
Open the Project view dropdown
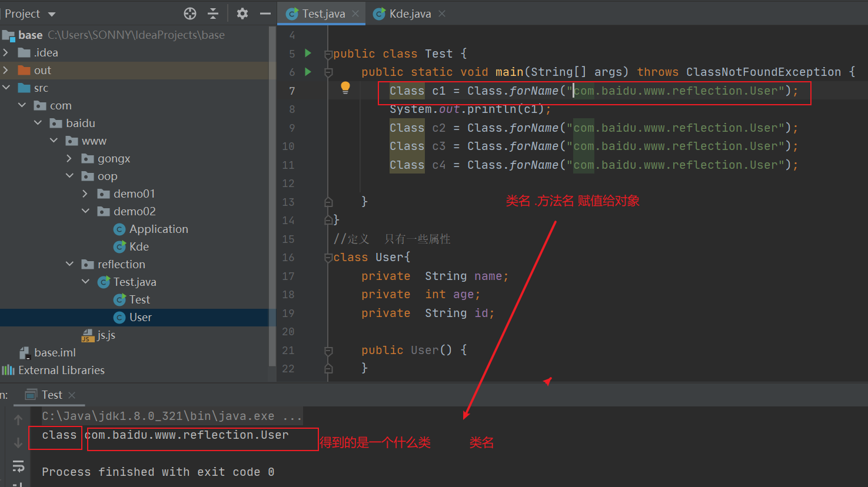click(52, 14)
